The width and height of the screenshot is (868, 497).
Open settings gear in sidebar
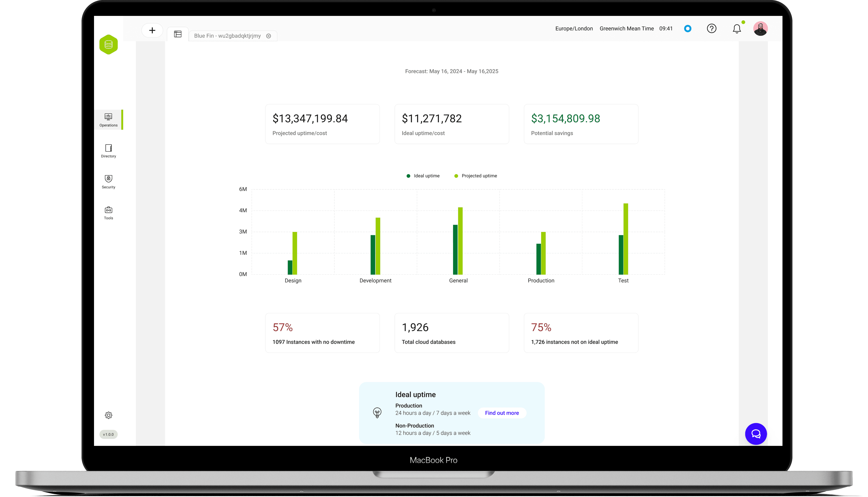click(108, 415)
